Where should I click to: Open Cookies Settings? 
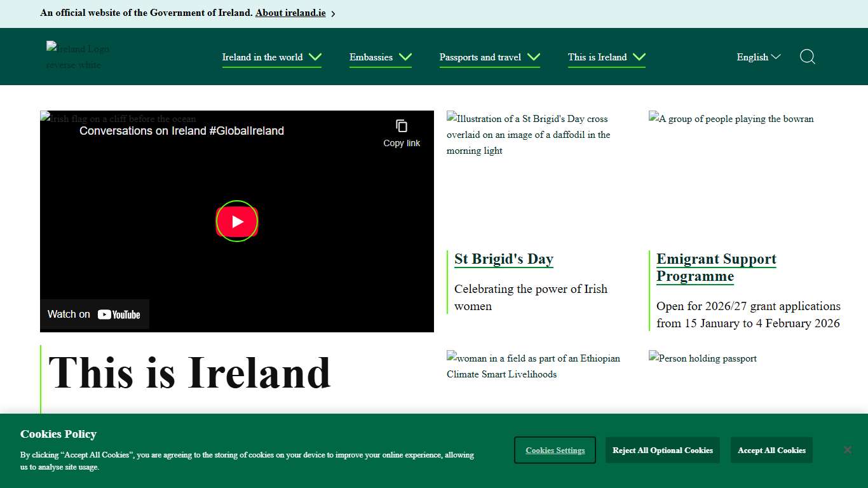(554, 449)
